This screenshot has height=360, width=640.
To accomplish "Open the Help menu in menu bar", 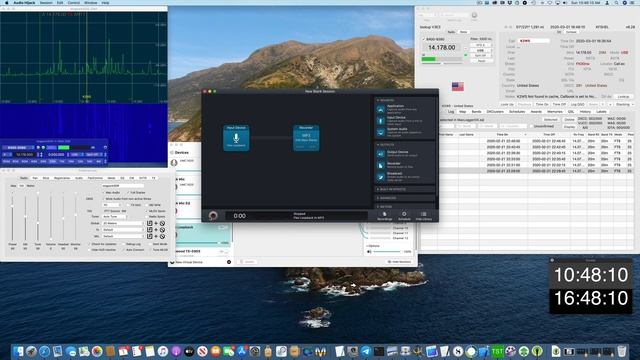I will tap(105, 2).
